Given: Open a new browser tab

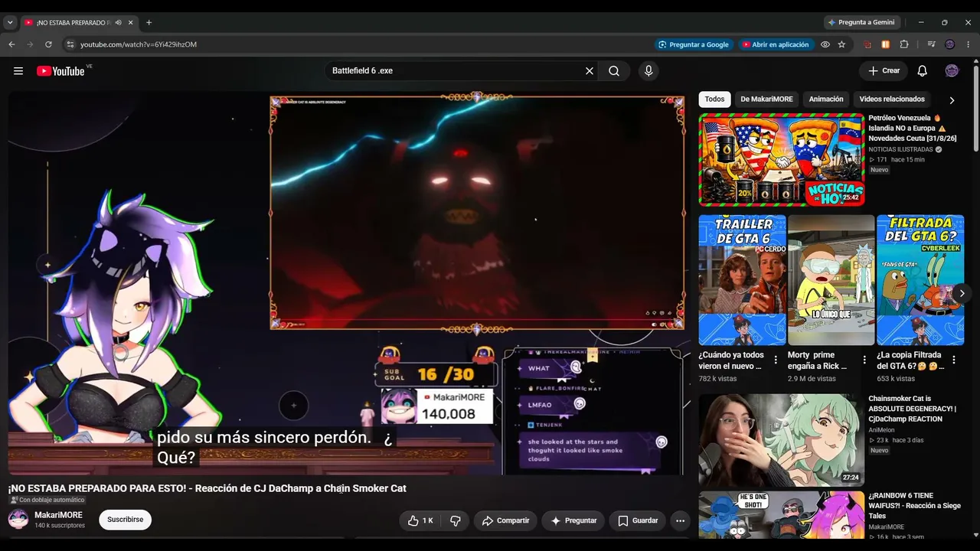Looking at the screenshot, I should (x=149, y=23).
